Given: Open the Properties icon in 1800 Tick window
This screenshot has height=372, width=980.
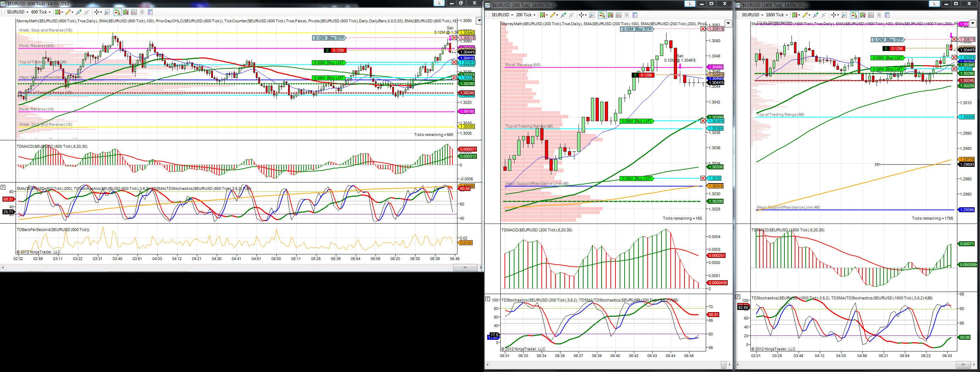Looking at the screenshot, I should pos(887,15).
